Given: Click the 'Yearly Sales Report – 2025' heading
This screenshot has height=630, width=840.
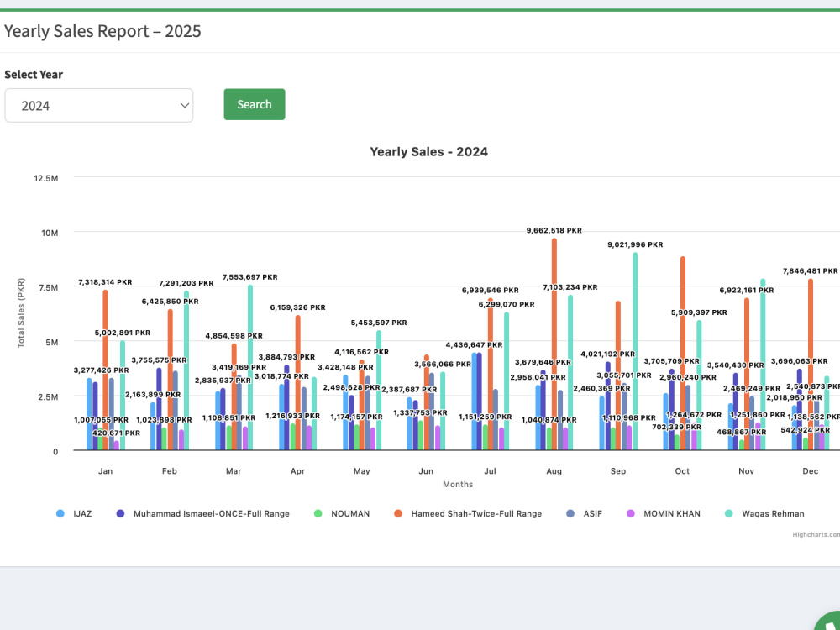Looking at the screenshot, I should click(x=102, y=31).
